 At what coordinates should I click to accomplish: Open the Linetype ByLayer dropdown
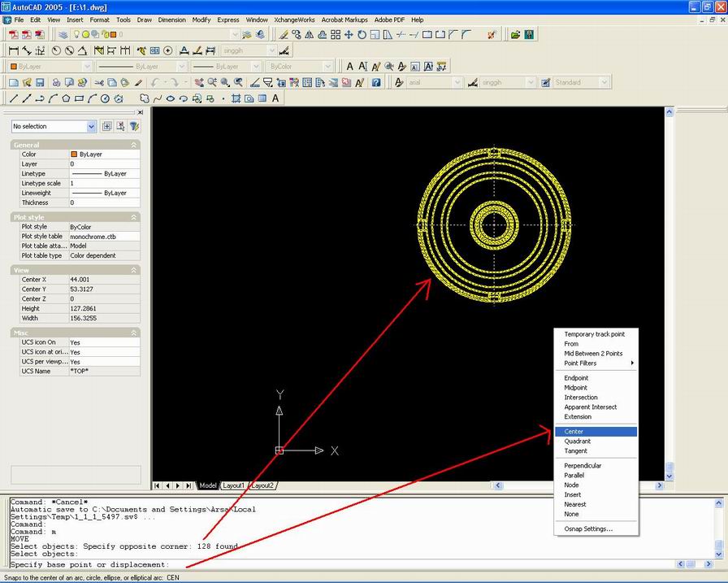[180, 65]
